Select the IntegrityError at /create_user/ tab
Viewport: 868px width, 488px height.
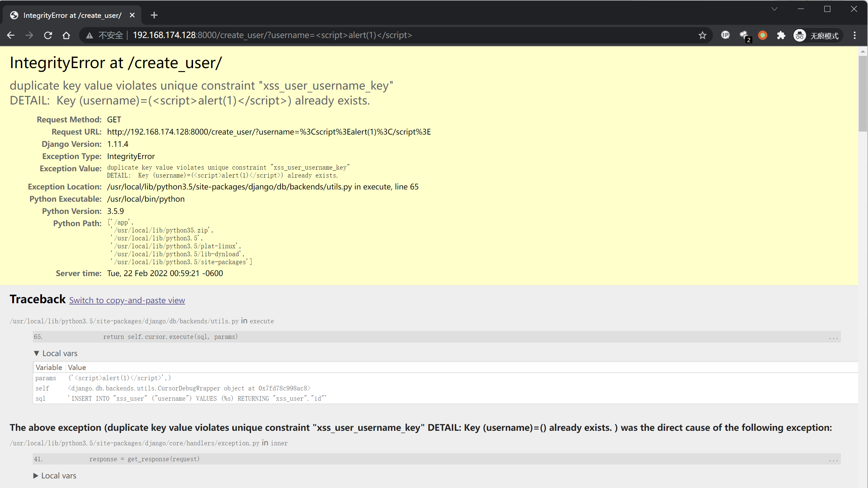[x=72, y=15]
